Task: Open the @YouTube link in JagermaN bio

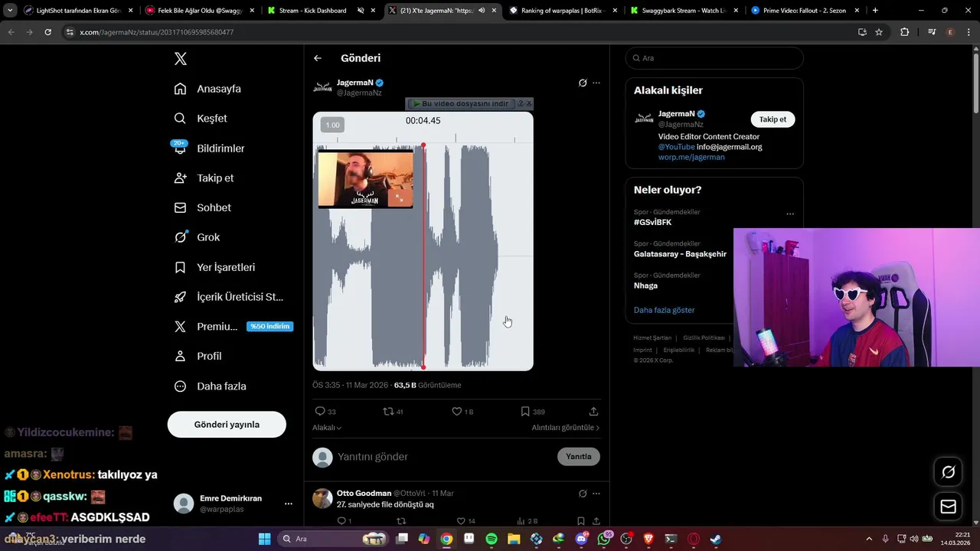Action: coord(676,147)
